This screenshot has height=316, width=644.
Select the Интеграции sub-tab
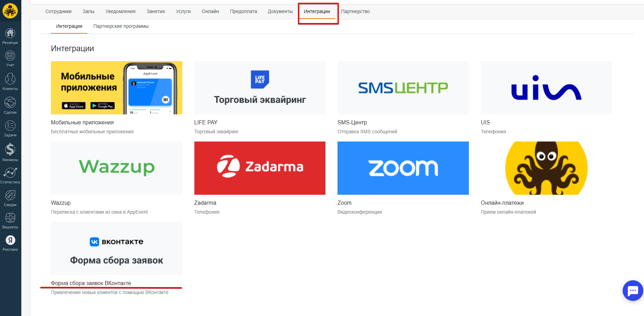pyautogui.click(x=69, y=26)
